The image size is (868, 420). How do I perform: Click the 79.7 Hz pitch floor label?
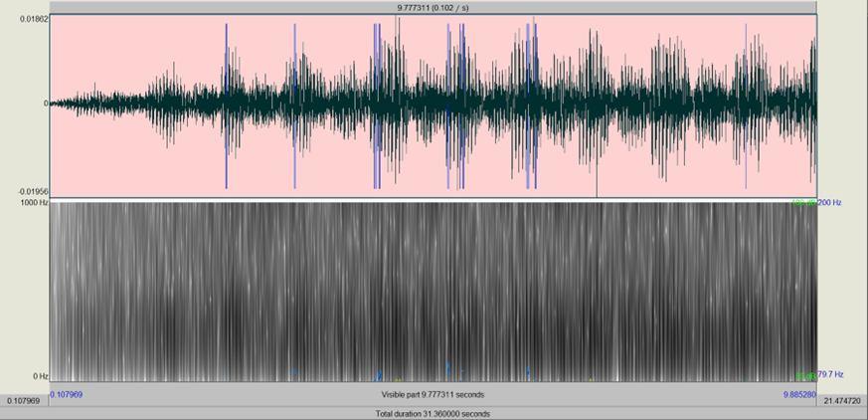click(830, 374)
